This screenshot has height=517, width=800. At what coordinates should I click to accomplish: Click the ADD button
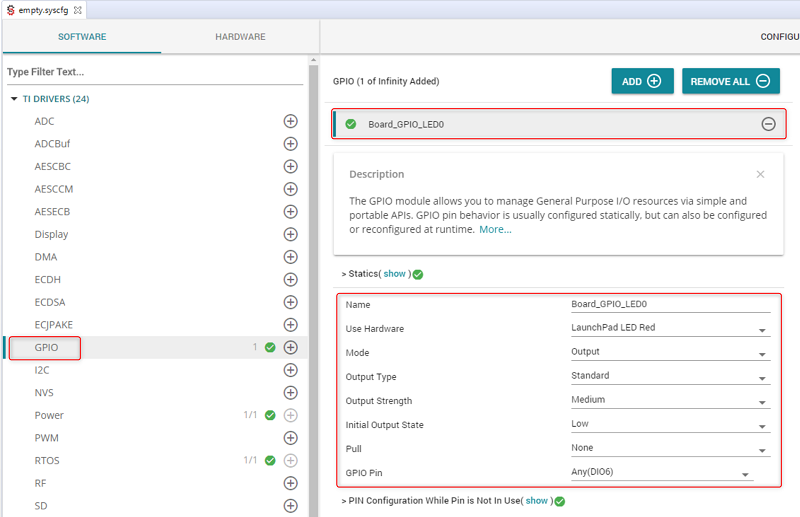click(642, 81)
